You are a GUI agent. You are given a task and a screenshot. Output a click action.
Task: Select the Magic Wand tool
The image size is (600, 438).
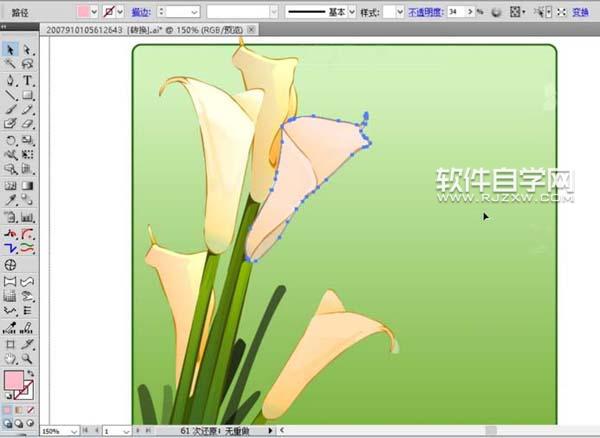tap(10, 64)
